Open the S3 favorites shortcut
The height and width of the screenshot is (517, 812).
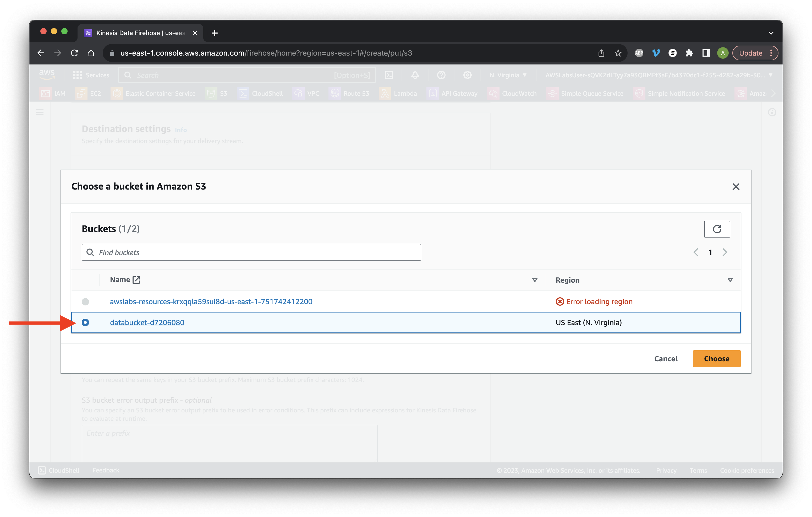(216, 94)
